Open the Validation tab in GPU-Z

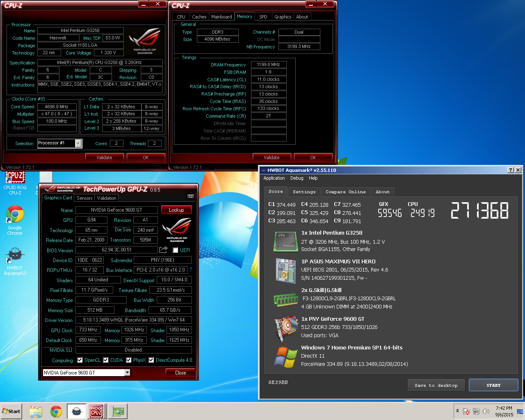click(107, 198)
